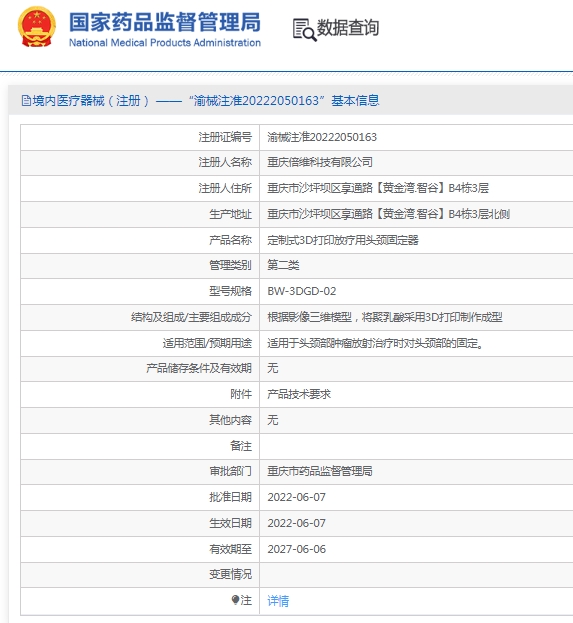The height and width of the screenshot is (623, 573).
Task: Click the 数据查询 heading text
Action: tap(348, 28)
